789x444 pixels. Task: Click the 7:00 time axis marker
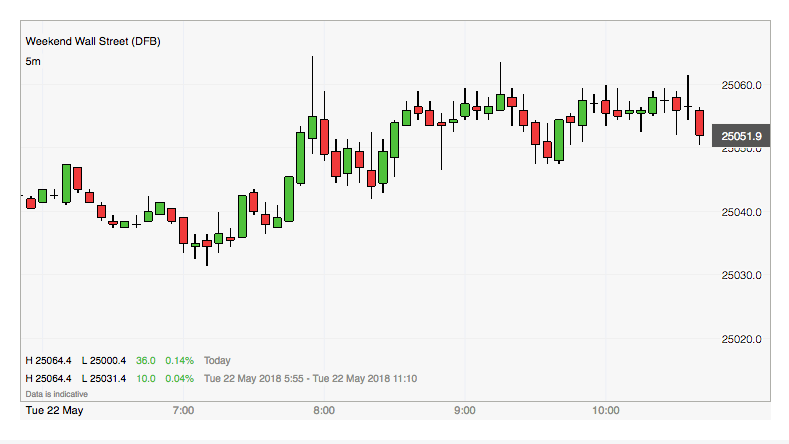click(x=183, y=410)
